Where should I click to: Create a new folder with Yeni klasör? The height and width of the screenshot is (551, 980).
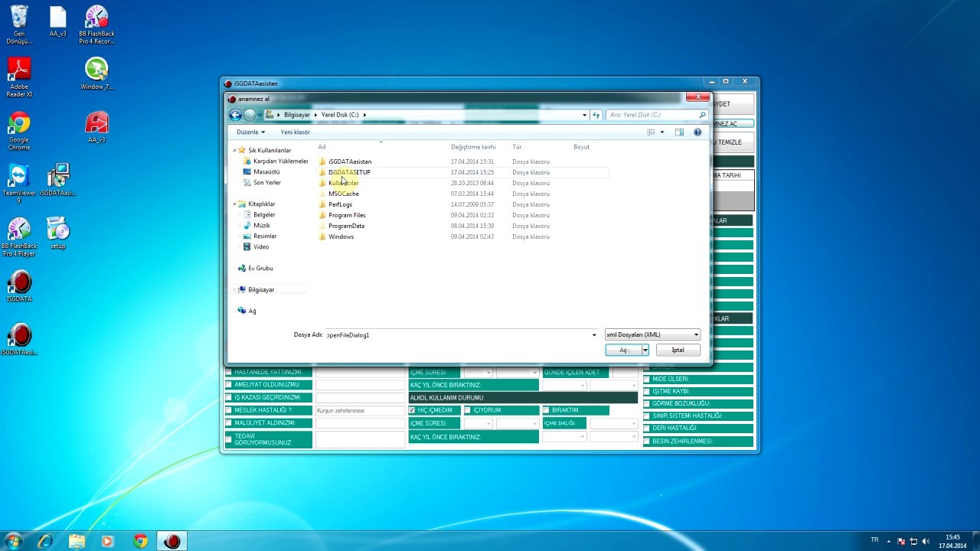click(295, 132)
